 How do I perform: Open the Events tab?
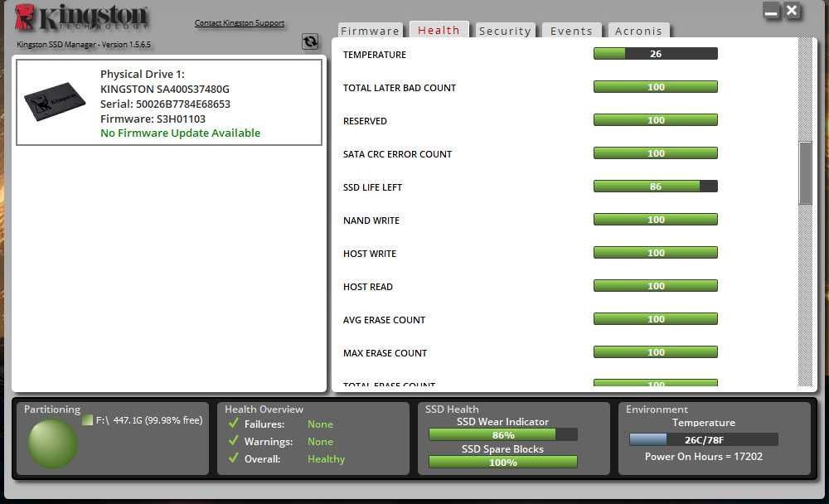pos(571,31)
